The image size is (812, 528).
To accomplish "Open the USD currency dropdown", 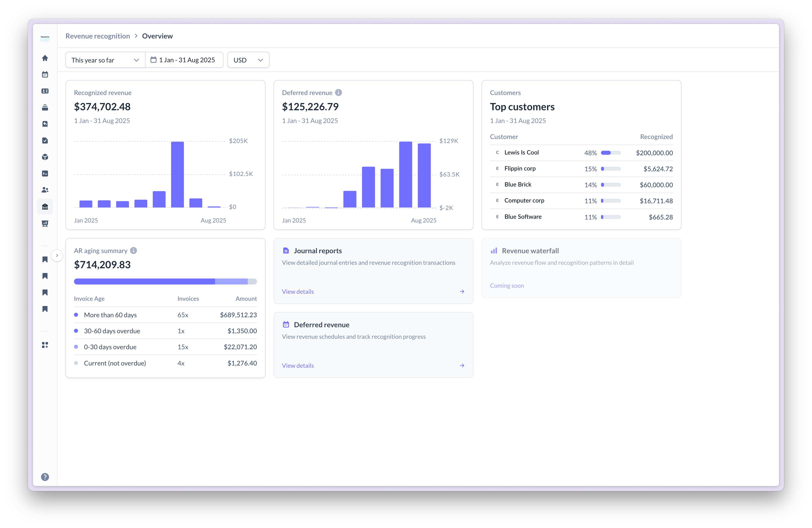I will coord(248,60).
